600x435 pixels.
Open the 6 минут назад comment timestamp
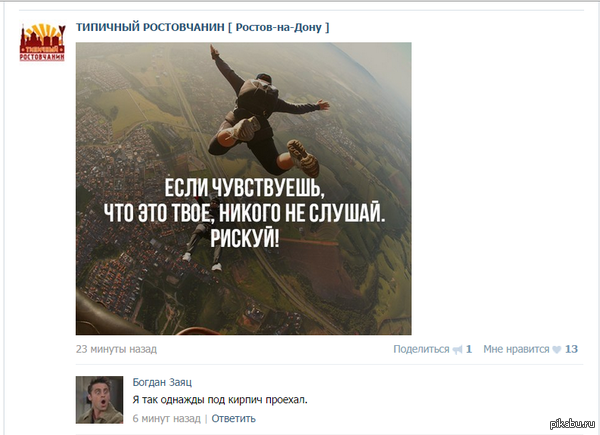166,419
